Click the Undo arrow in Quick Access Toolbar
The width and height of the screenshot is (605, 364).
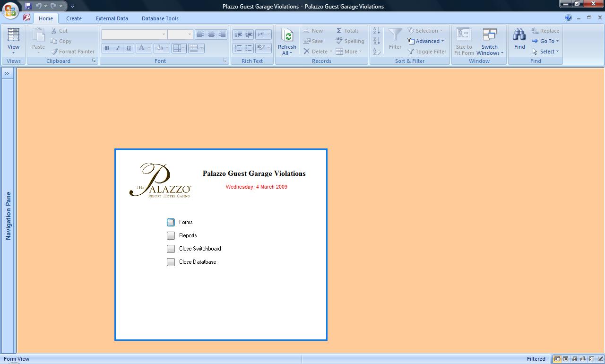point(38,6)
